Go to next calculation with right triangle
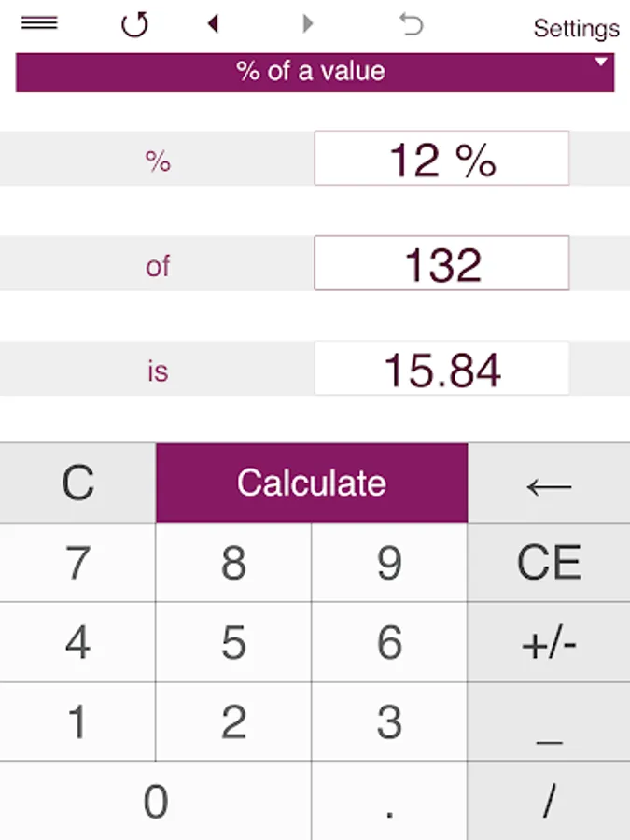Viewport: 630px width, 840px height. [307, 23]
